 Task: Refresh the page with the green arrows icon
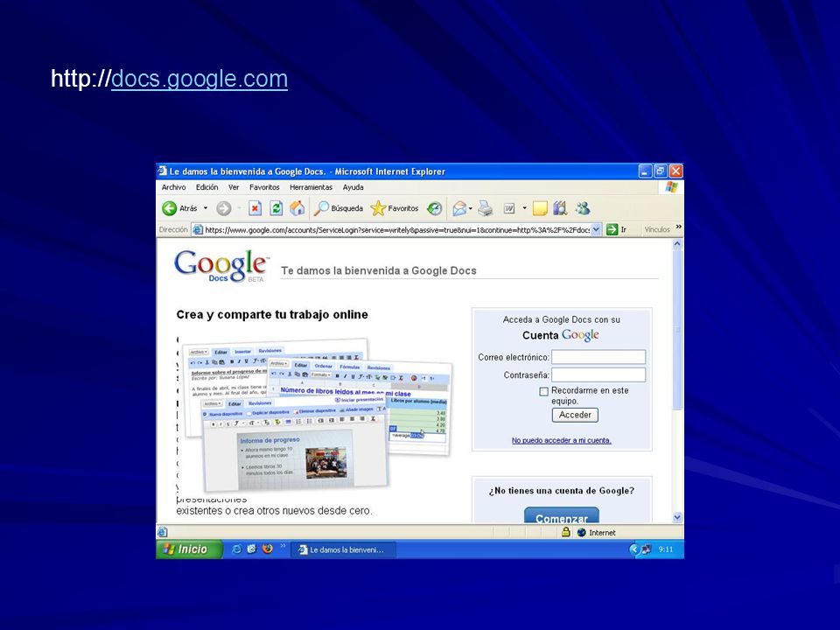[276, 208]
